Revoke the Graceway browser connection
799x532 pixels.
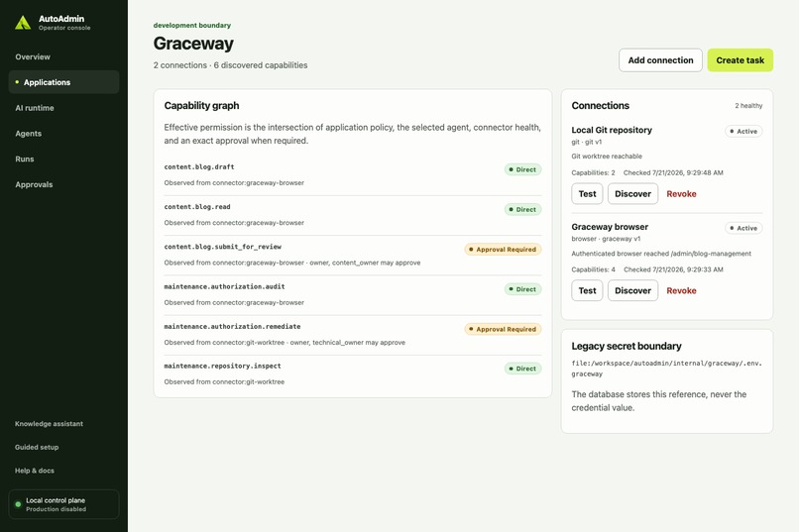(x=681, y=290)
